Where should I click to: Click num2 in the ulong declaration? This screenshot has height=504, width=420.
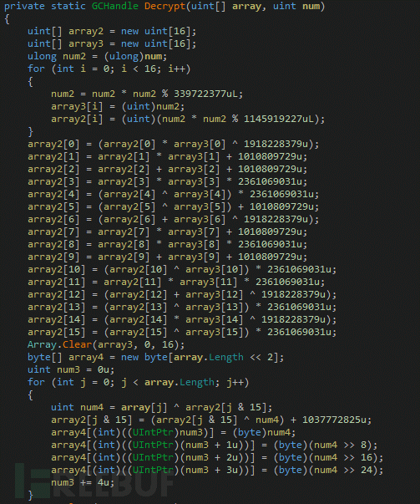[x=74, y=56]
